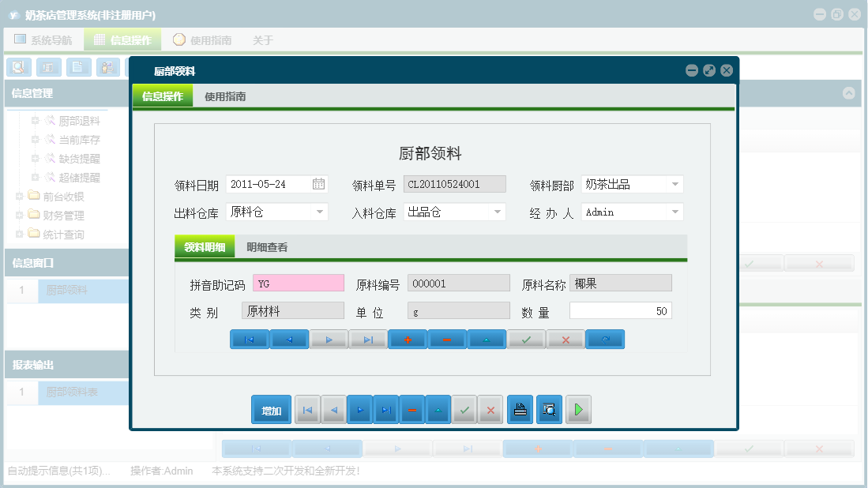Viewport: 868px width, 488px height.
Task: Add a detail row with plus icon
Action: [x=408, y=339]
